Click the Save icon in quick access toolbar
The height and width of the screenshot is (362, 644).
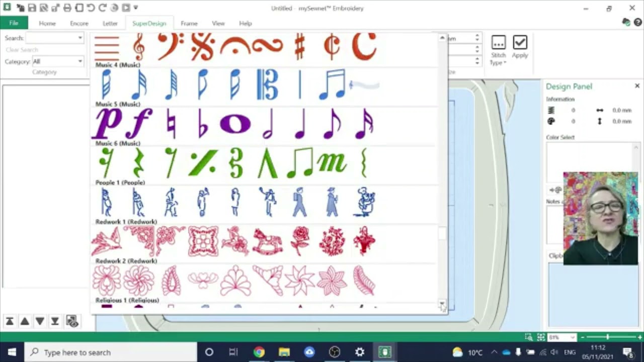[x=32, y=8]
